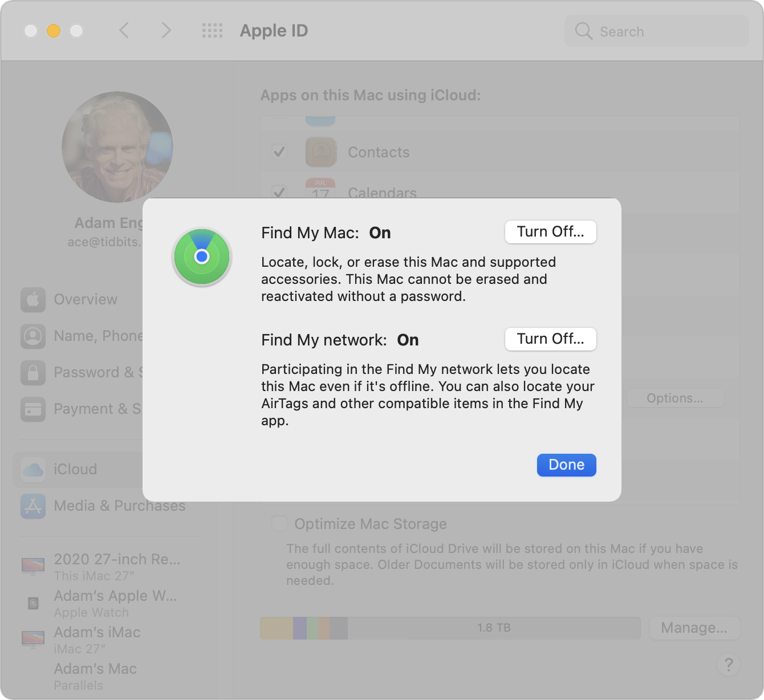Click the "Apps on this Mac using iCloud:" heading
The image size is (764, 700).
[x=371, y=95]
